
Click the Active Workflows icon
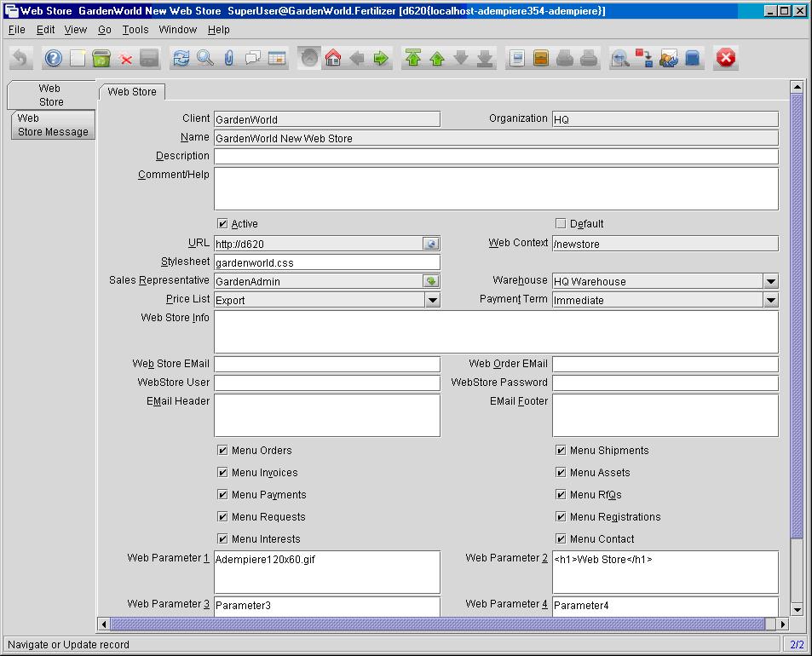[644, 58]
